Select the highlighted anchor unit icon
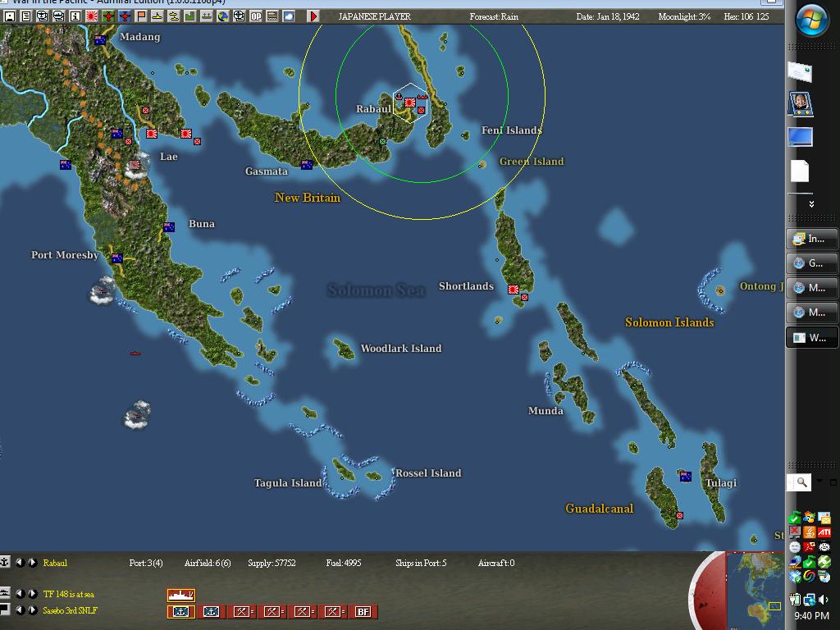The height and width of the screenshot is (630, 840). click(180, 611)
